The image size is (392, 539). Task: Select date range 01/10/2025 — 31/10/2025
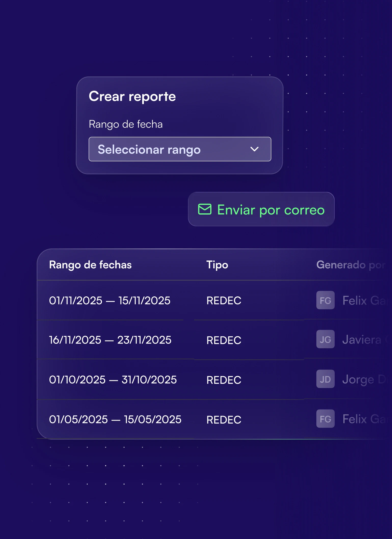(113, 380)
